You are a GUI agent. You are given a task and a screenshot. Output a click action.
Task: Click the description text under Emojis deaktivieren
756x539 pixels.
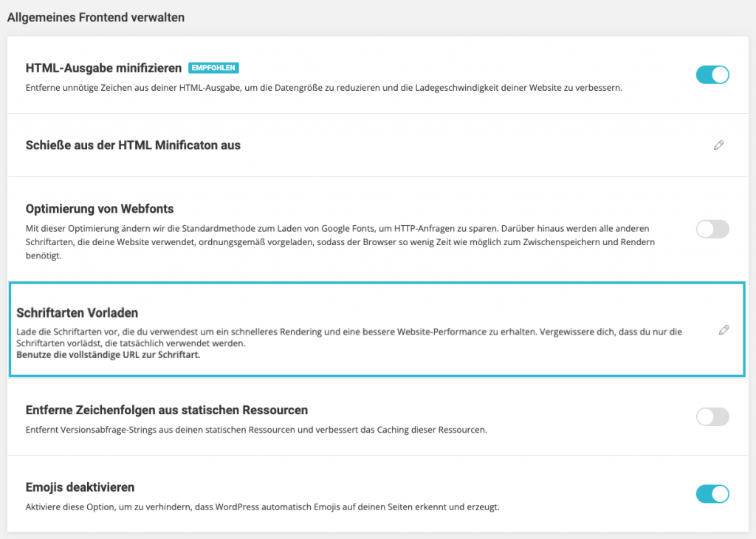[262, 507]
